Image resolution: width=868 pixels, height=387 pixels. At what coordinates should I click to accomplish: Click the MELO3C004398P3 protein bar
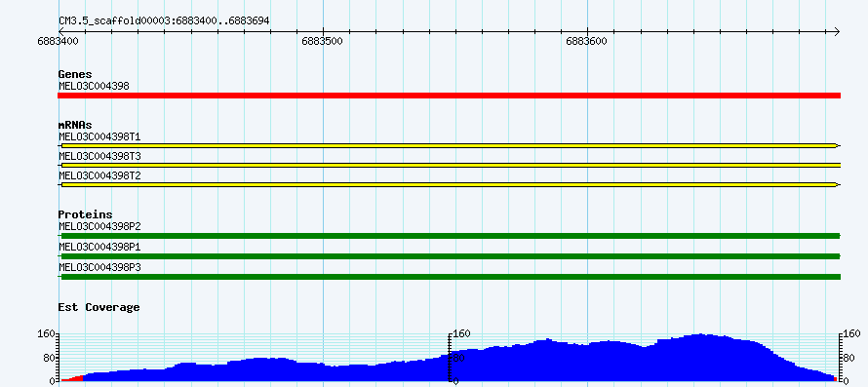[449, 277]
